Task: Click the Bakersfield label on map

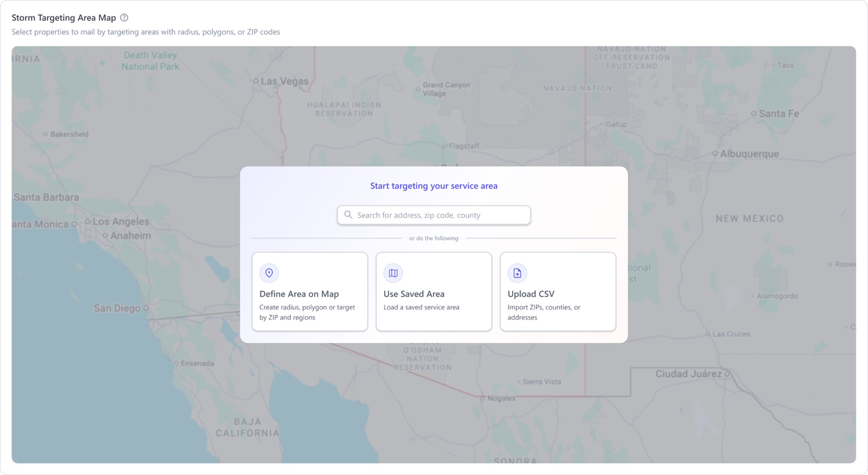Action: [70, 134]
